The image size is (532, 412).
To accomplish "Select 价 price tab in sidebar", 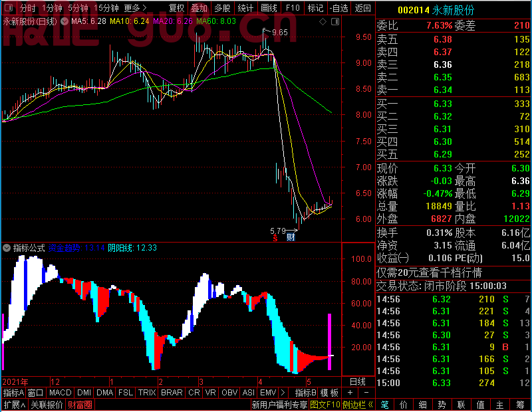I will coord(404,405).
